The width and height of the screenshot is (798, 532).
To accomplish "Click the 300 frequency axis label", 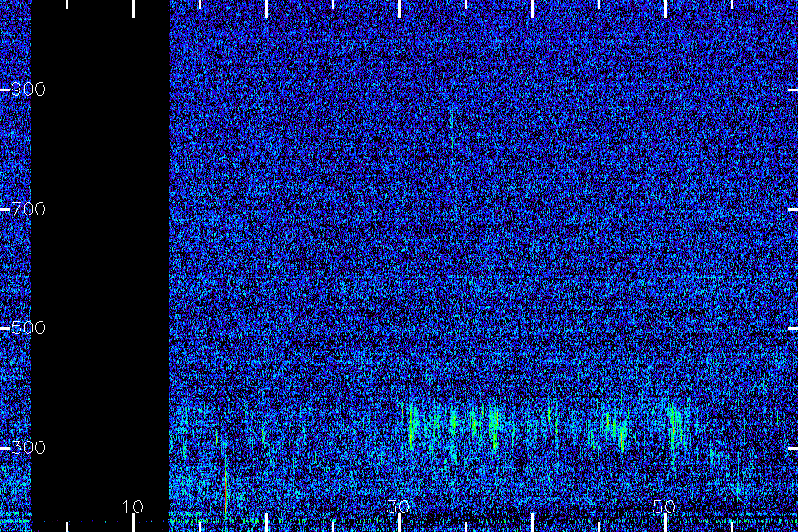I will [x=28, y=448].
